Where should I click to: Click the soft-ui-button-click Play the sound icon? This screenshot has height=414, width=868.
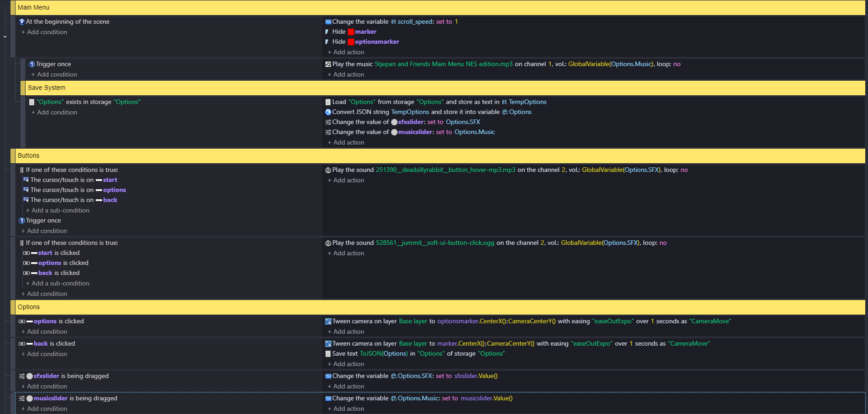328,243
